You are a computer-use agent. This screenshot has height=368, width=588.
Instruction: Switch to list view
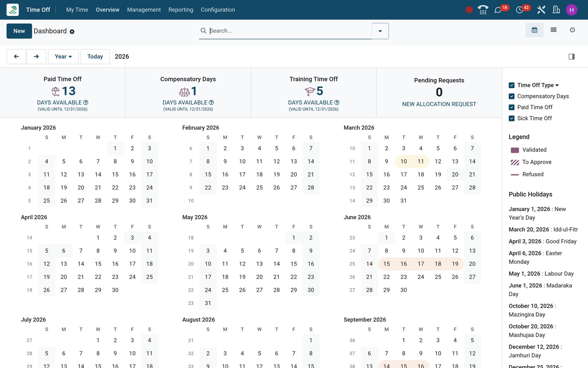(553, 30)
